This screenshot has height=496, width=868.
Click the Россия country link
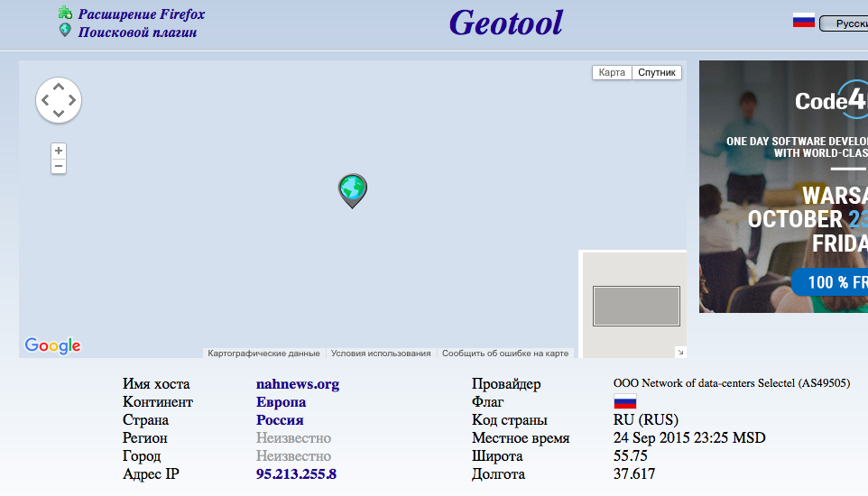(280, 419)
